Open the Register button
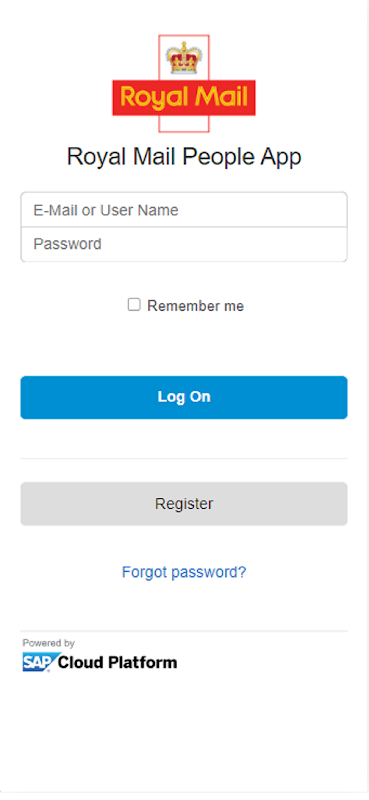This screenshot has width=369, height=800. pyautogui.click(x=184, y=504)
